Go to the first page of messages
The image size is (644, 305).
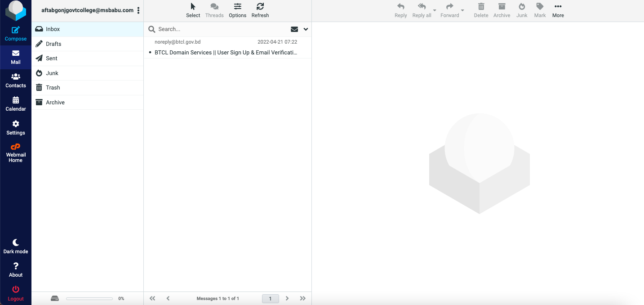[x=152, y=298]
